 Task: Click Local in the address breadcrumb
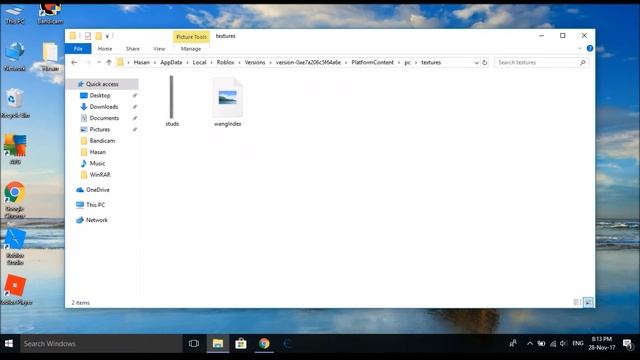[x=199, y=62]
